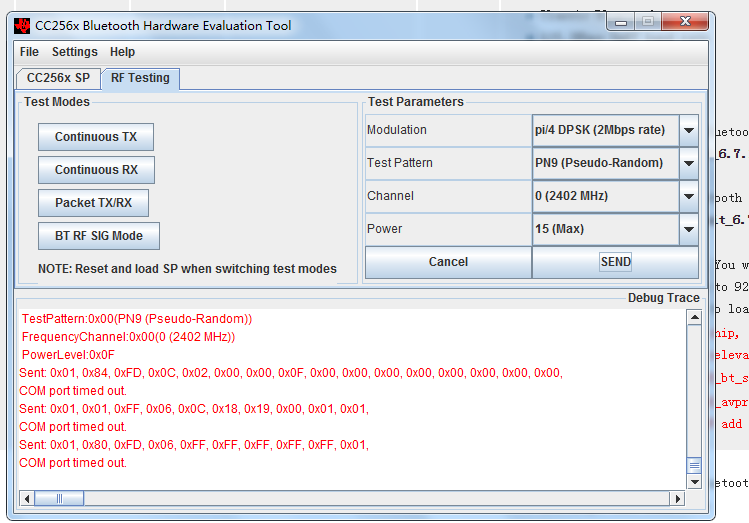749x523 pixels.
Task: Click Debug Trace scroll left arrow
Action: [x=27, y=499]
